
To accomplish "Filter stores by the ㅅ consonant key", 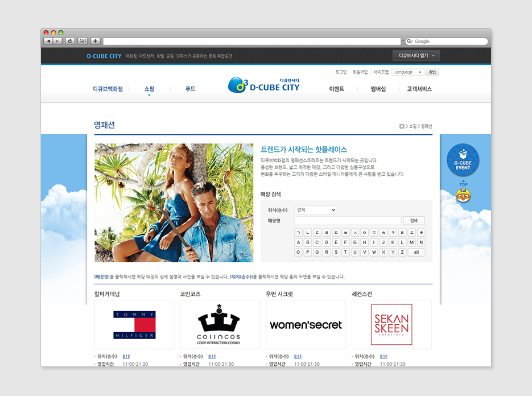I will [x=355, y=233].
